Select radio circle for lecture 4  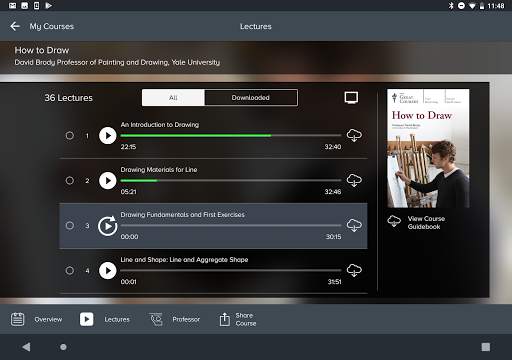click(x=70, y=271)
